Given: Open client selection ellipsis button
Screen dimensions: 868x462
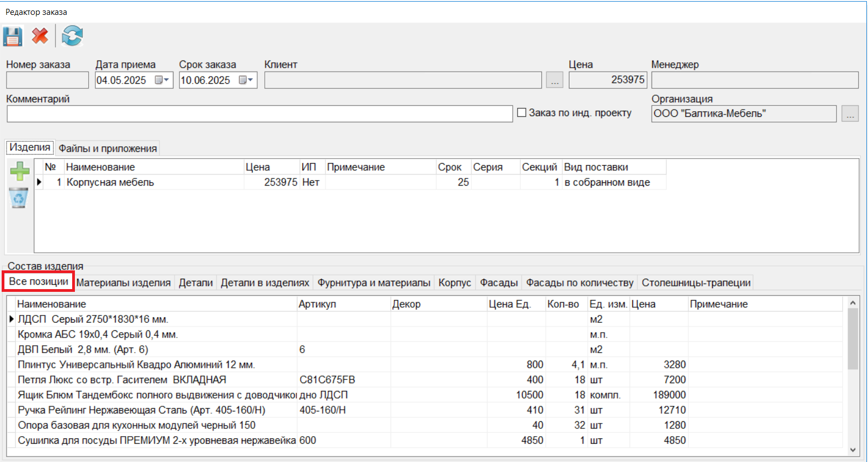Looking at the screenshot, I should (555, 80).
